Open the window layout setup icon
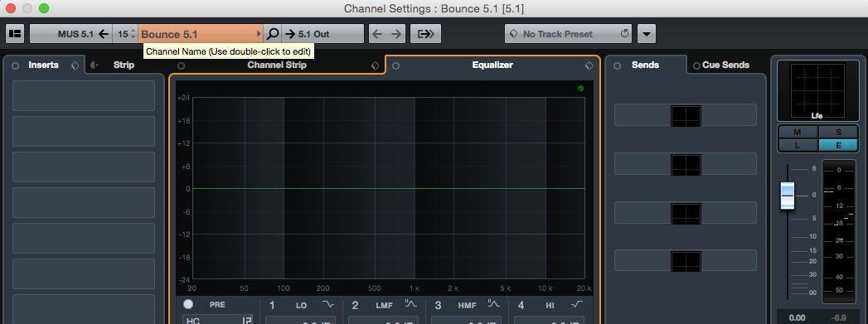This screenshot has width=868, height=324. pyautogui.click(x=15, y=34)
